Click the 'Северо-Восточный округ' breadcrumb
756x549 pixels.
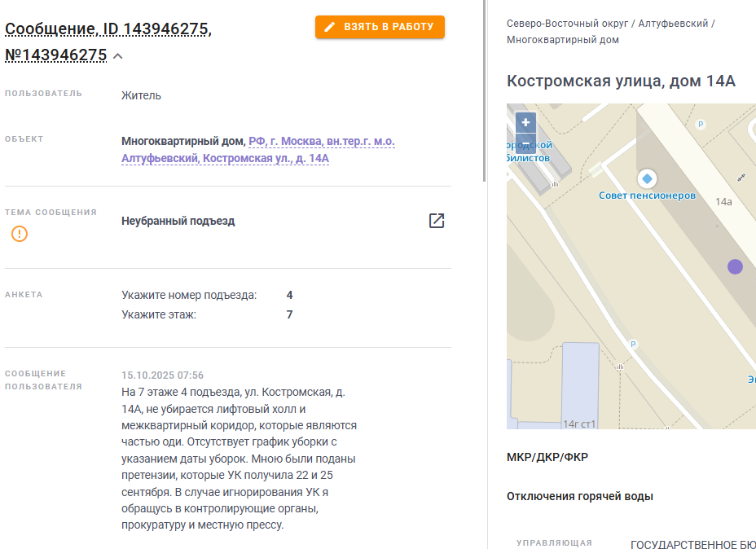567,24
